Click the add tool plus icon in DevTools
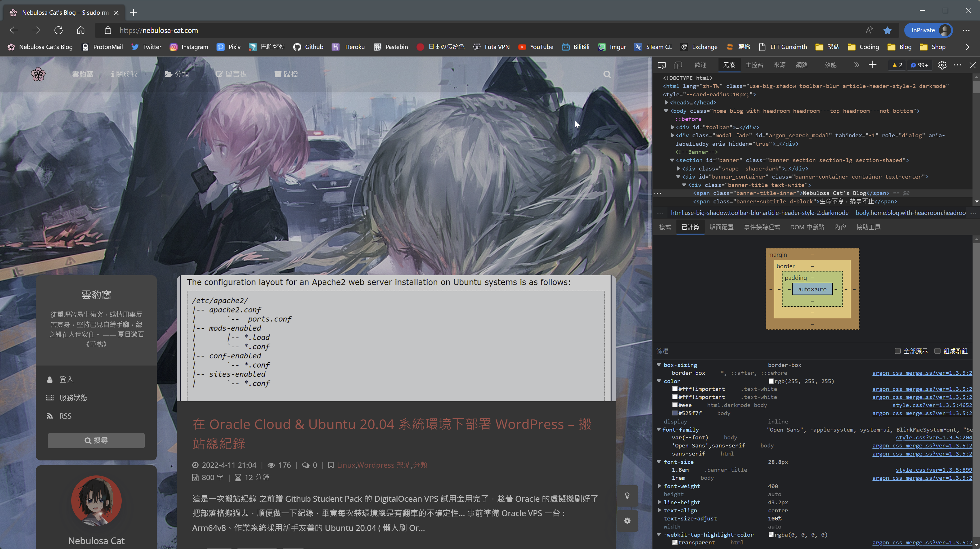The image size is (980, 549). (873, 65)
